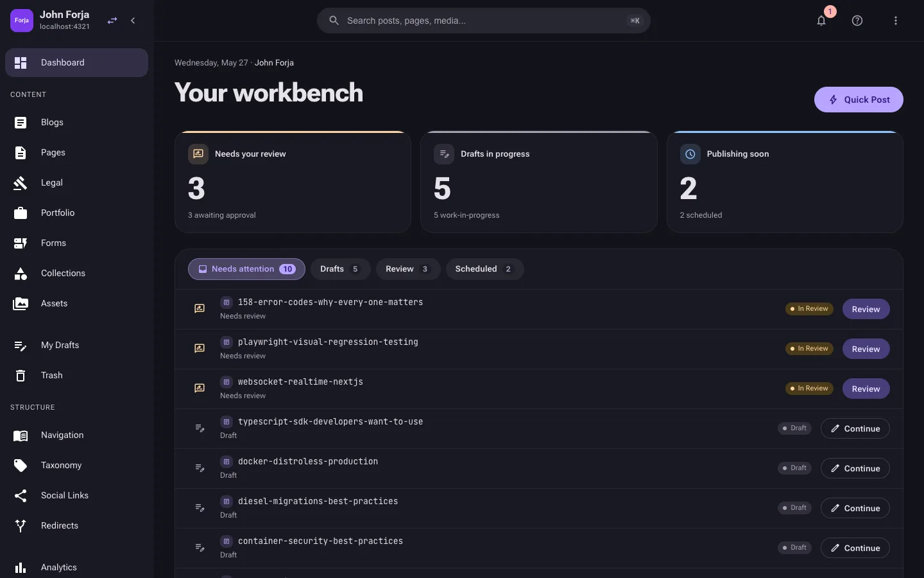
Task: Open playwright-visual-regression-testing title
Action: tap(328, 342)
